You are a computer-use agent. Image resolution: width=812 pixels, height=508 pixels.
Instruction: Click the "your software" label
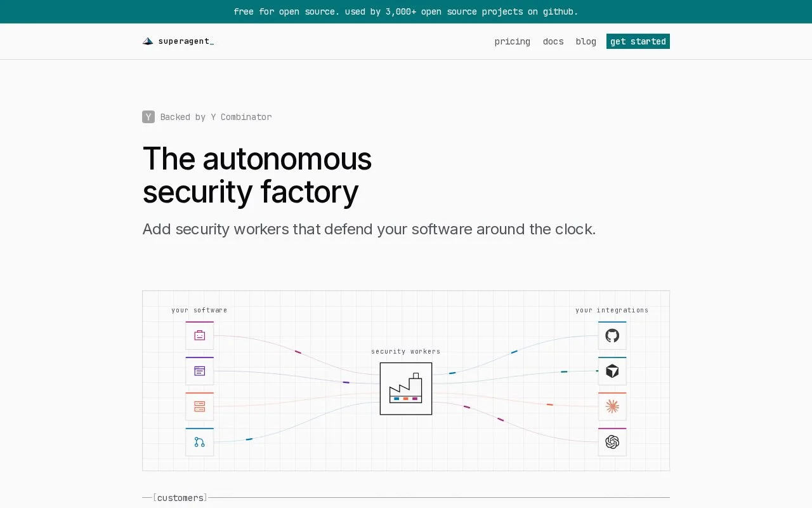199,310
